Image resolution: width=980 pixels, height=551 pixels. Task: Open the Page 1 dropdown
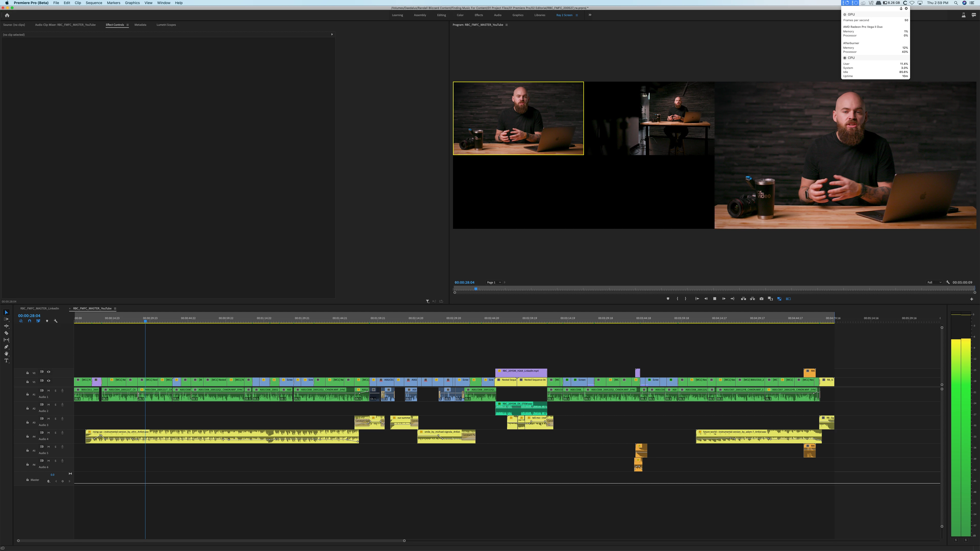[x=494, y=283]
